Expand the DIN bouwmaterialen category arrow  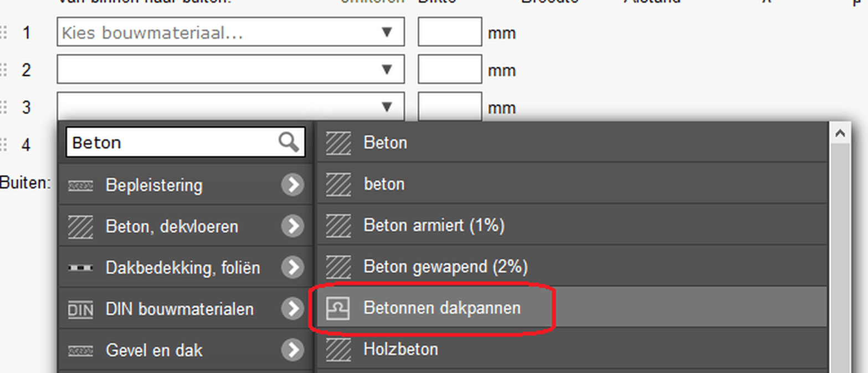click(292, 309)
